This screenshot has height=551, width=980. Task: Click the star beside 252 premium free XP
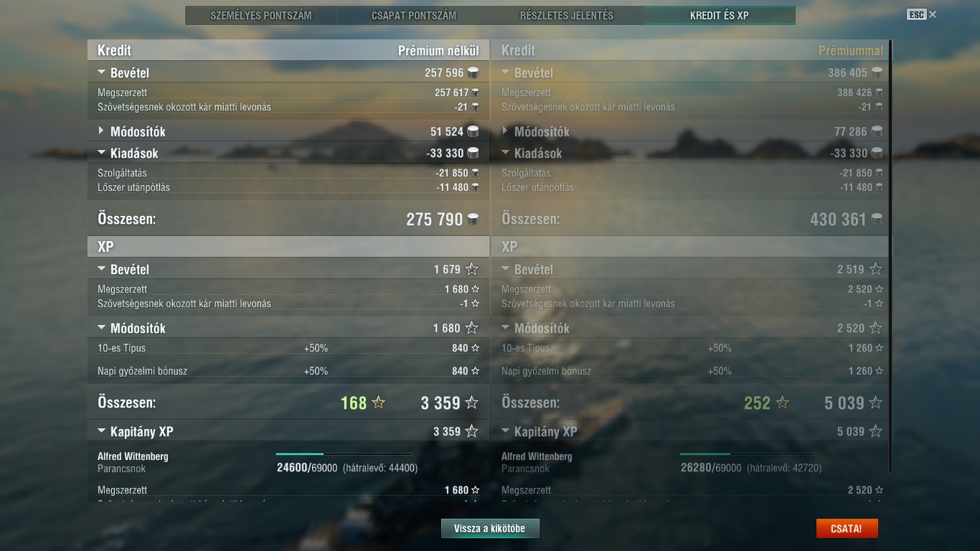[782, 402]
